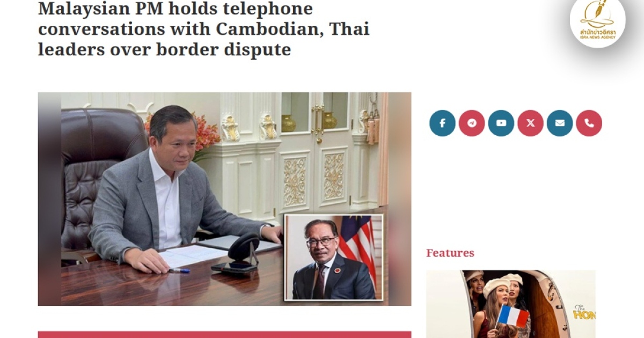Click the quill pen emblem in logo

point(597,13)
